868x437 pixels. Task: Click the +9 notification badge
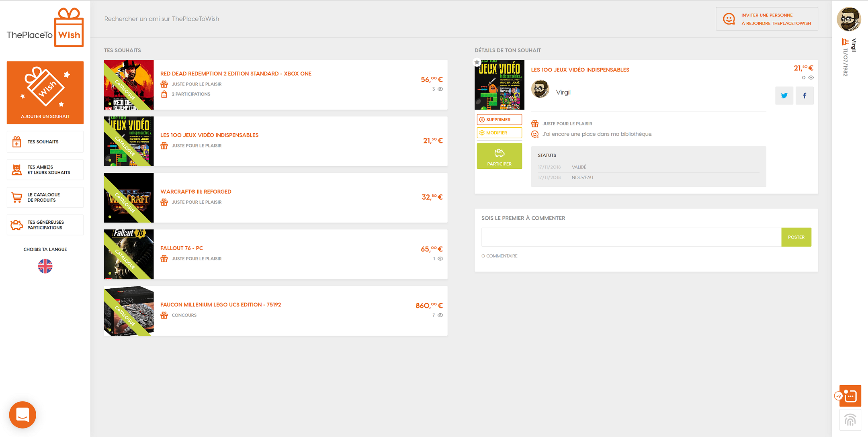point(838,396)
